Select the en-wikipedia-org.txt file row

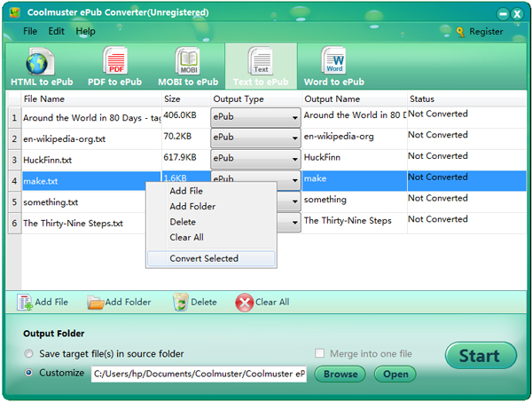coord(91,138)
